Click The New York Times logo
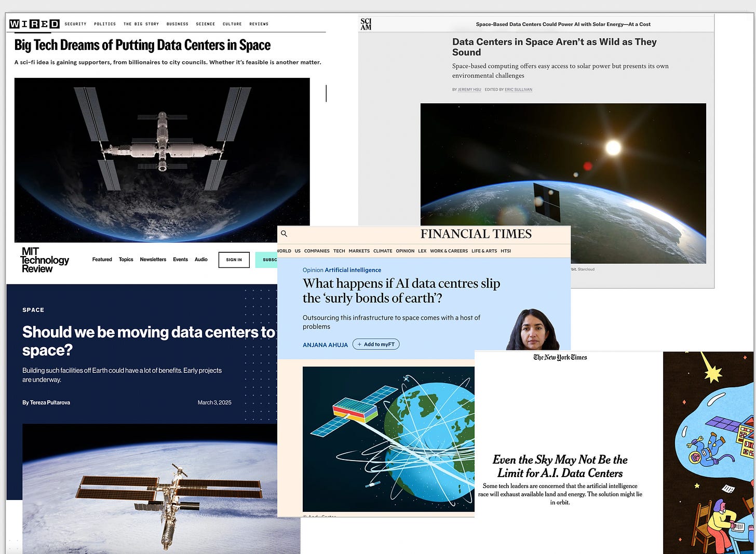The image size is (756, 554). [560, 357]
